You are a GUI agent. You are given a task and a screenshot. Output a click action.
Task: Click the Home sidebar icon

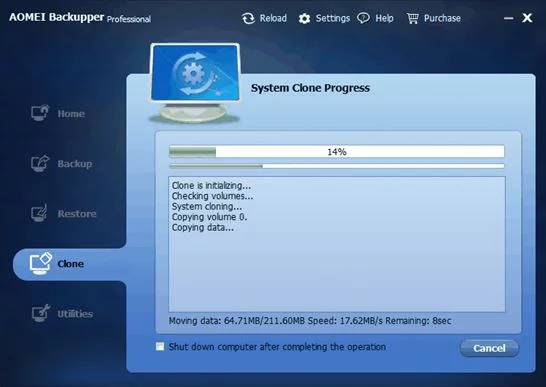click(40, 113)
